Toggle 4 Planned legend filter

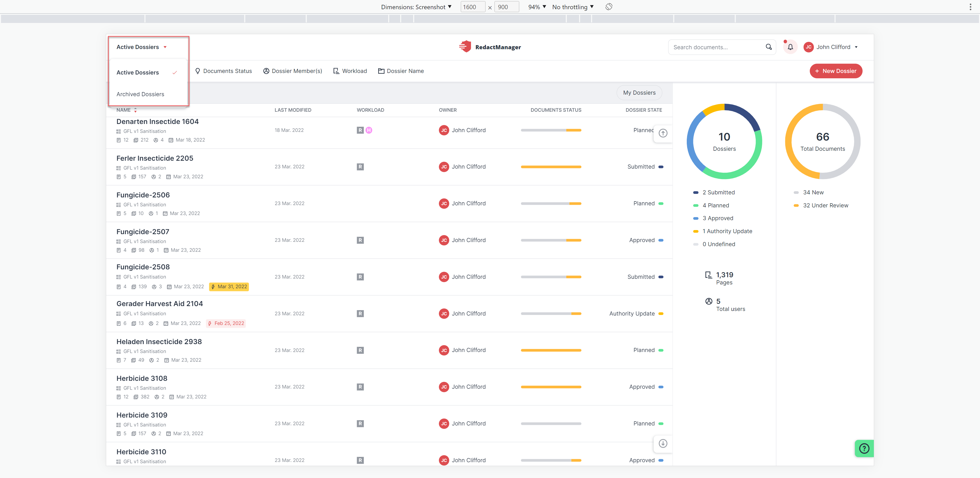point(711,205)
